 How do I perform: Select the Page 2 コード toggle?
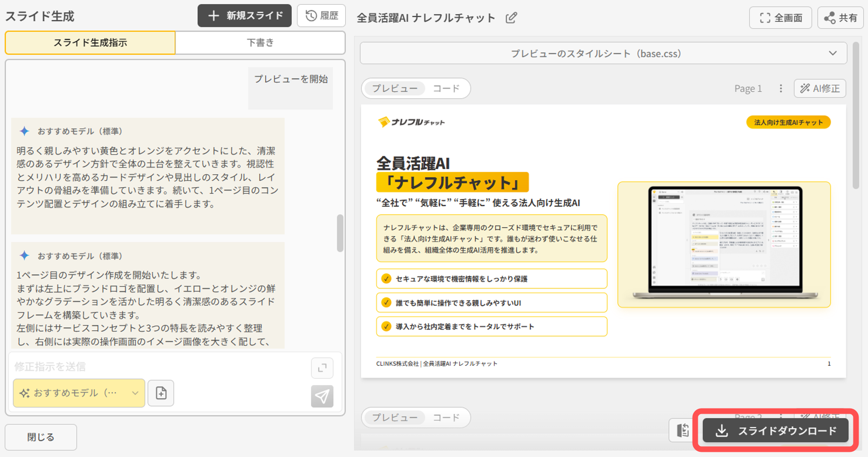(446, 417)
